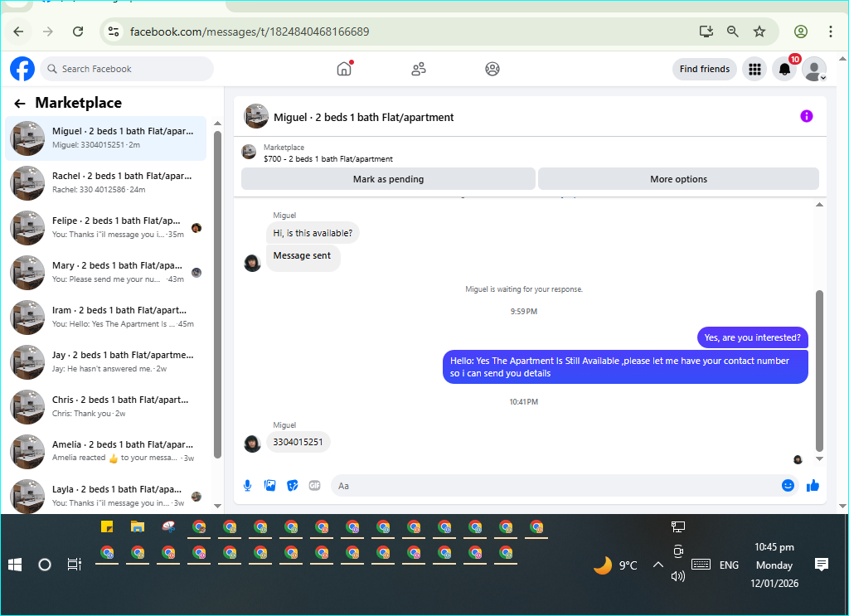Screen dimensions: 849x616
Task: Show hidden system tray icons
Action: (657, 565)
